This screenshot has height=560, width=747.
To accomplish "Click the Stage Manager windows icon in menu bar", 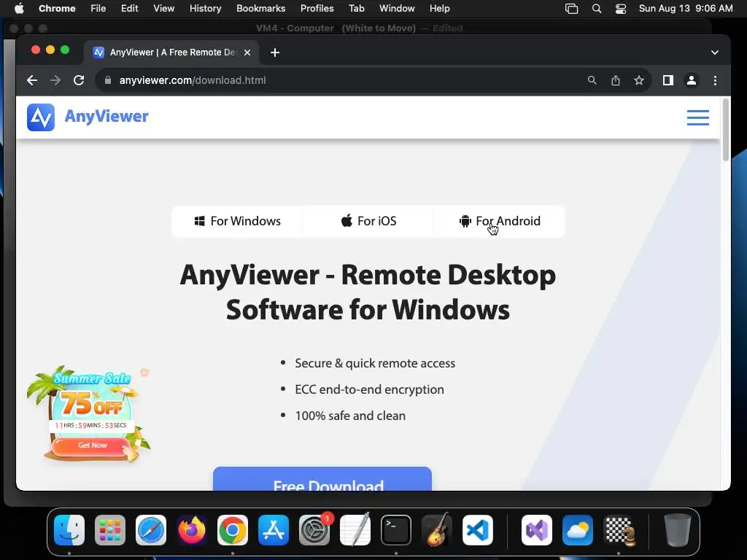I will pos(571,9).
